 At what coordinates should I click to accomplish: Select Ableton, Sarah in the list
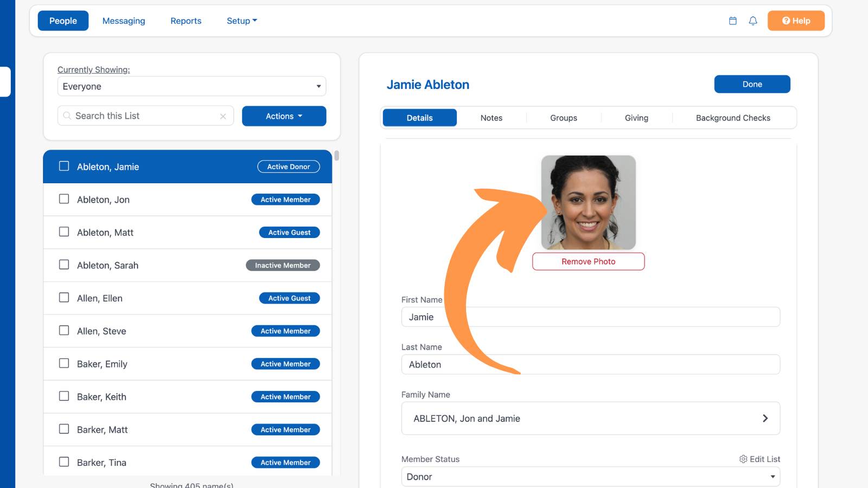coord(188,265)
